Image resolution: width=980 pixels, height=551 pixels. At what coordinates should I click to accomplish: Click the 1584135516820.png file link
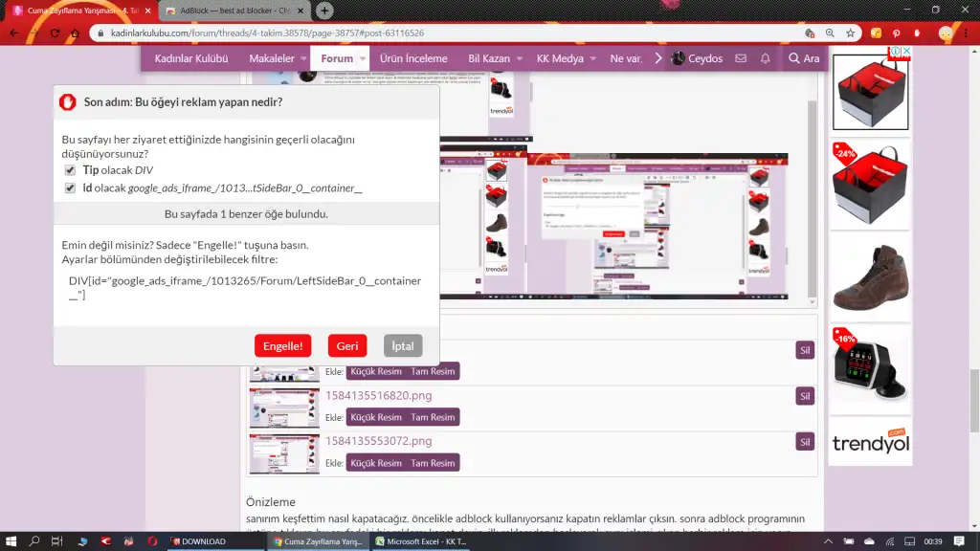(378, 395)
